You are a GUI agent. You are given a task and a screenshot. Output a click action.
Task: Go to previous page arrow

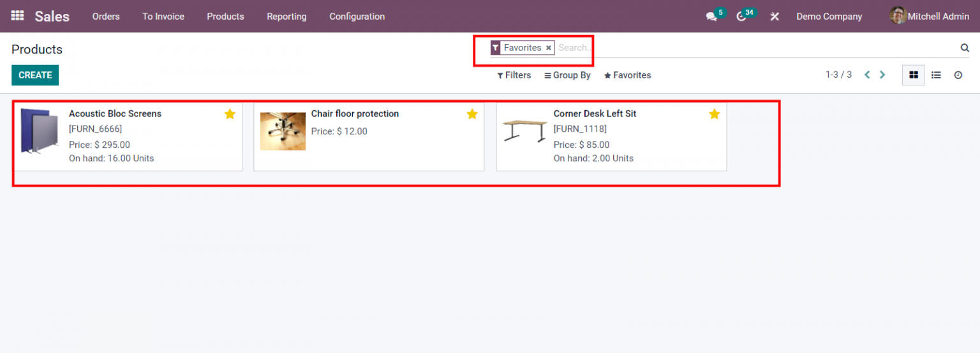coord(867,75)
